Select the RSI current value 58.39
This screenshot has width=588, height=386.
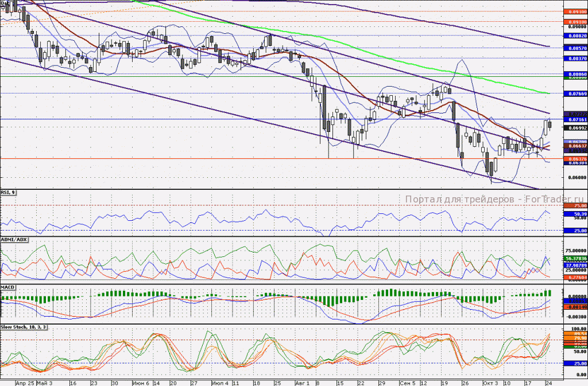pyautogui.click(x=575, y=214)
